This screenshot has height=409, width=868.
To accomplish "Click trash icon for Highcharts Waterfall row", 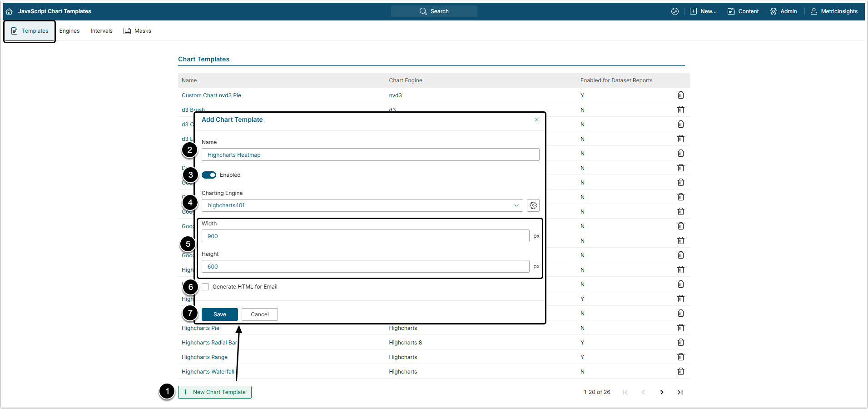I will point(680,371).
